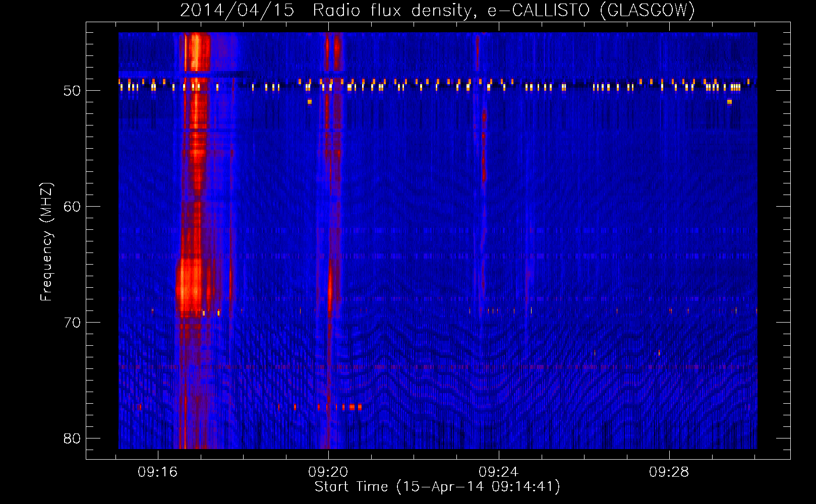Click the 09:28 time tick label
The width and height of the screenshot is (816, 504).
669,472
